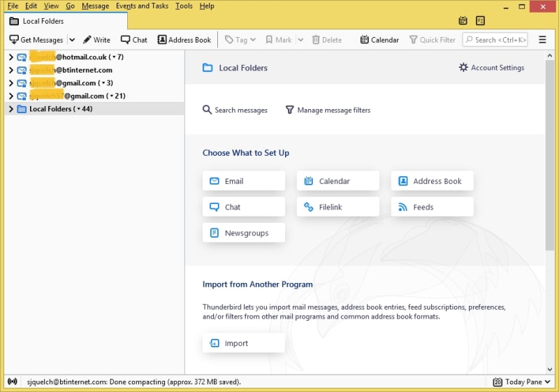This screenshot has width=559, height=392.
Task: Toggle the Quick Filter bar
Action: 432,40
